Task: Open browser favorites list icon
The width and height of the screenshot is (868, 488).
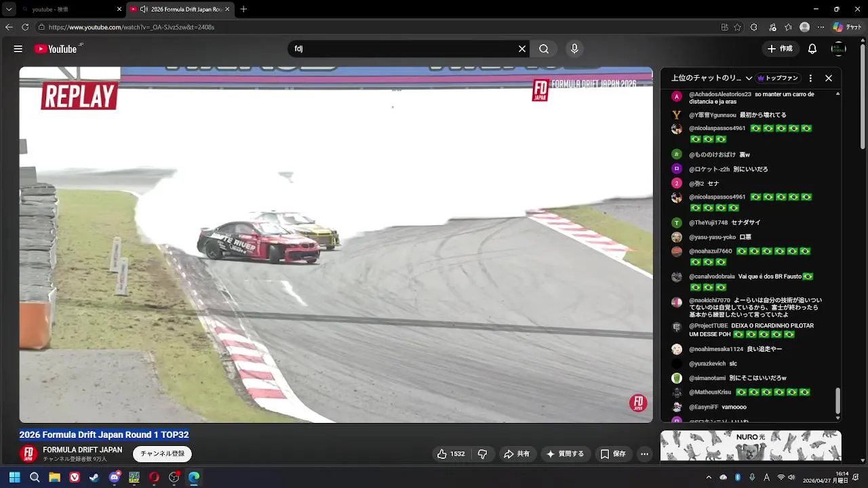Action: pyautogui.click(x=789, y=27)
